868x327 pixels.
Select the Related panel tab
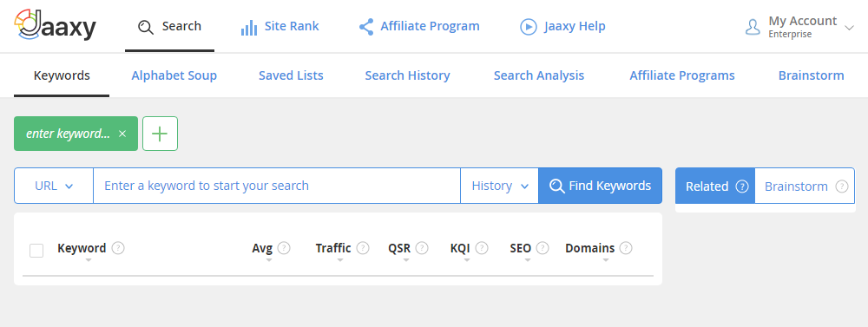[x=715, y=186]
